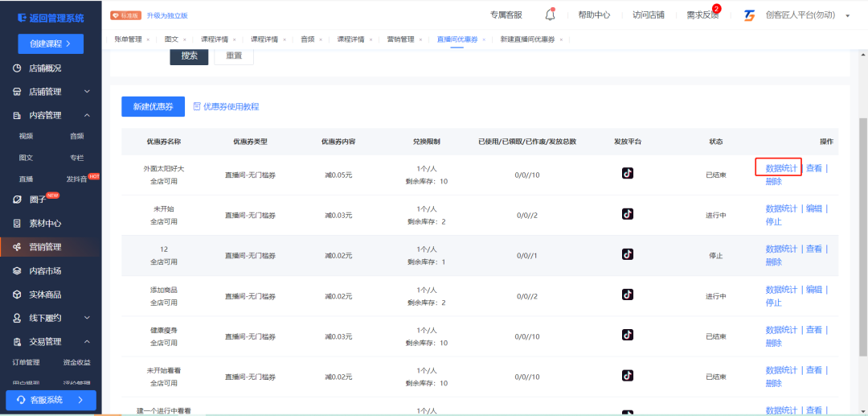This screenshot has width=868, height=416.
Task: Switch to the 音频 tab
Action: [308, 40]
